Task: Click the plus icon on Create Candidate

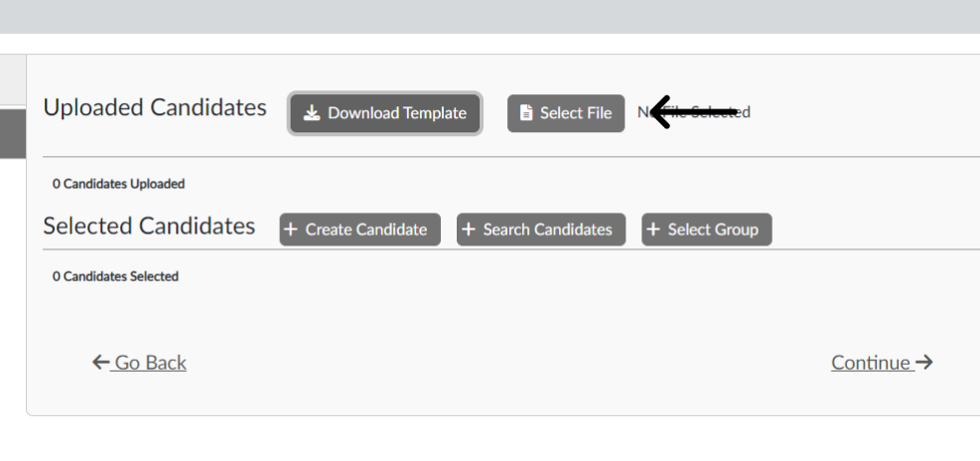Action: (291, 230)
